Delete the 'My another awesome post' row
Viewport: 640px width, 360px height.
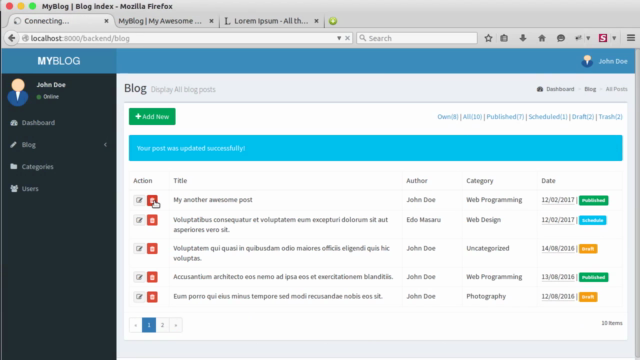pos(152,200)
